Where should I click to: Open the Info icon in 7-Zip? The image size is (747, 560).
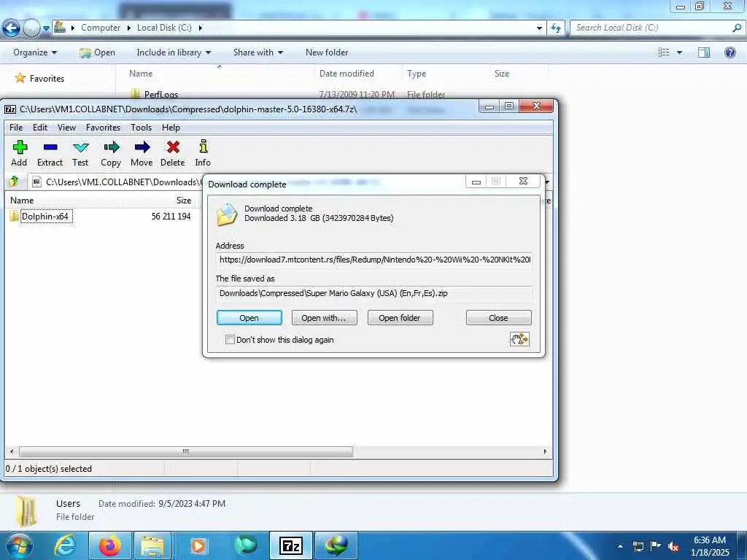coord(203,146)
